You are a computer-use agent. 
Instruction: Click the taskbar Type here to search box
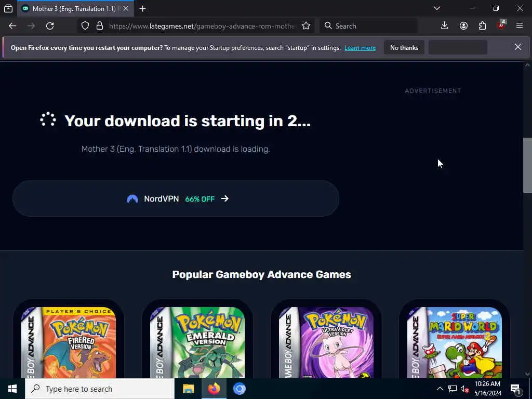pos(100,389)
